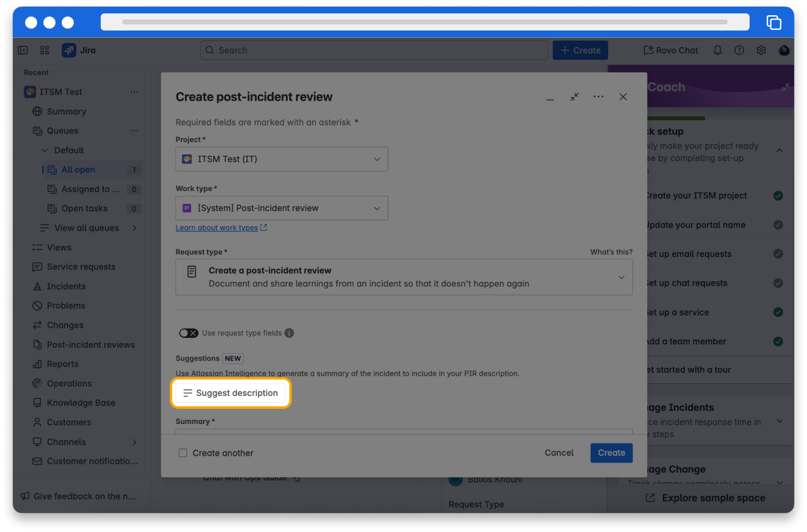Click the info icon beside Use request type fields
807x532 pixels.
click(289, 333)
